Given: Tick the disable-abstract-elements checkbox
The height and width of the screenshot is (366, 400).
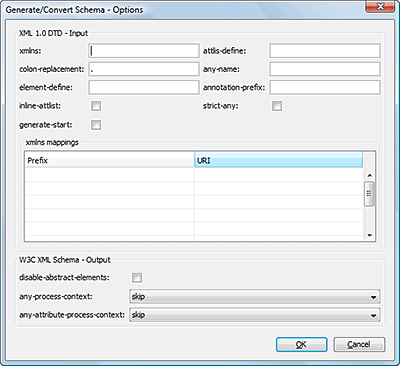Looking at the screenshot, I should 137,277.
